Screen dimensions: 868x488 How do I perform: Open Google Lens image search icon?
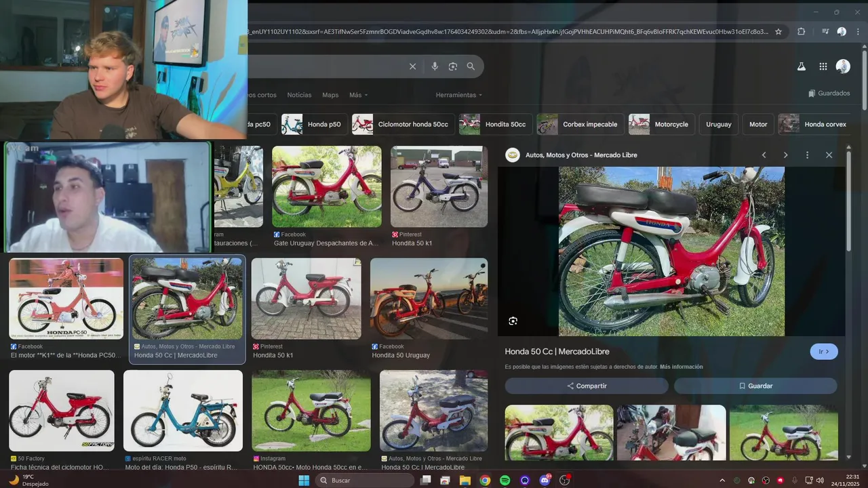point(452,66)
